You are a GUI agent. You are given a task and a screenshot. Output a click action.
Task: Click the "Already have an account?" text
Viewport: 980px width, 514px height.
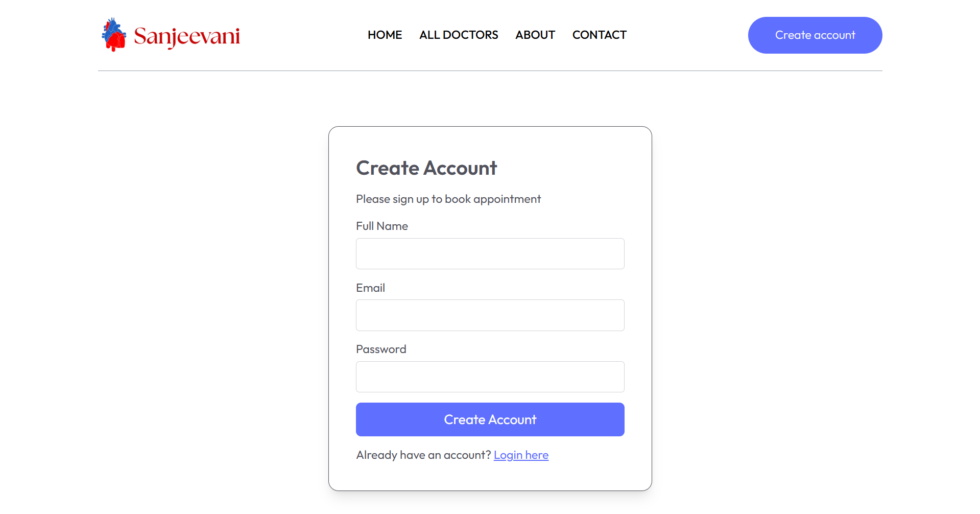click(x=423, y=455)
